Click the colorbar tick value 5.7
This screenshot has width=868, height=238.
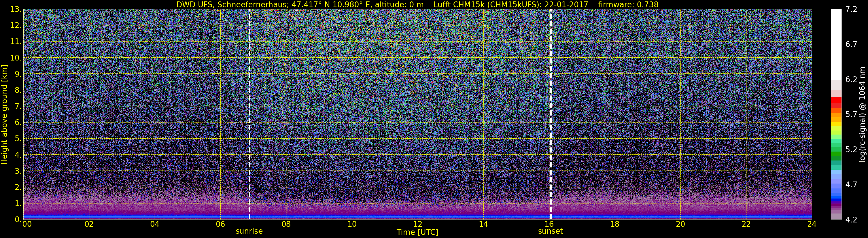[851, 115]
